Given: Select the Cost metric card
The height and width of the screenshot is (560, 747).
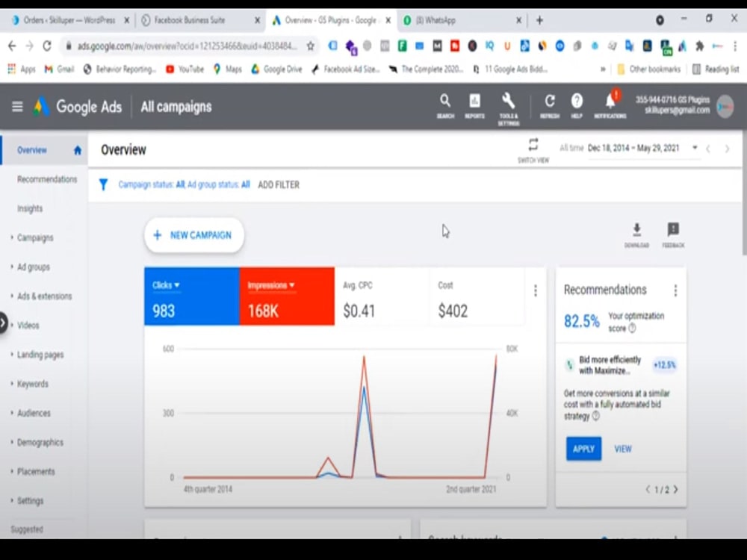Looking at the screenshot, I should (x=477, y=296).
